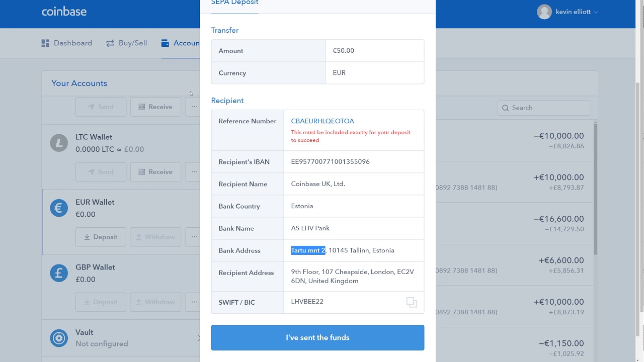Click I've sent the funds button
The image size is (644, 362).
coord(317,337)
